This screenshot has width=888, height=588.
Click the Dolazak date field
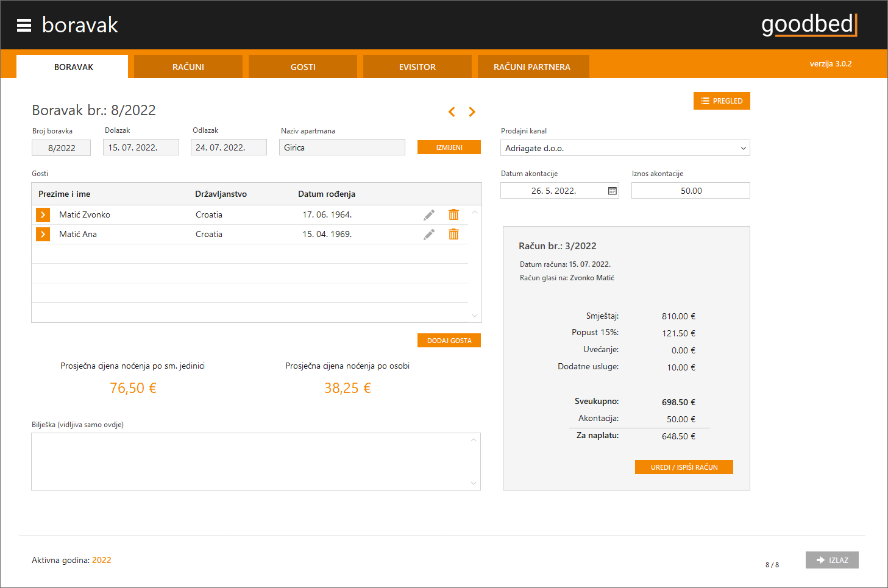[141, 147]
